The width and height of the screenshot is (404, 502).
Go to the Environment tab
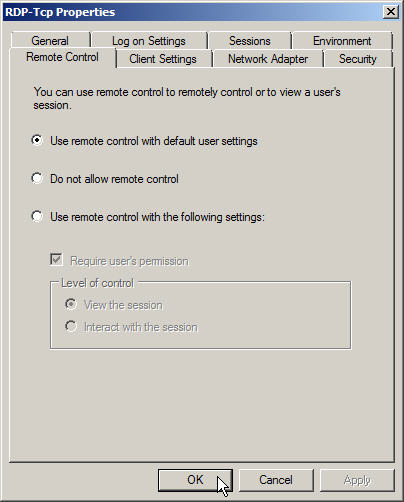click(x=342, y=41)
